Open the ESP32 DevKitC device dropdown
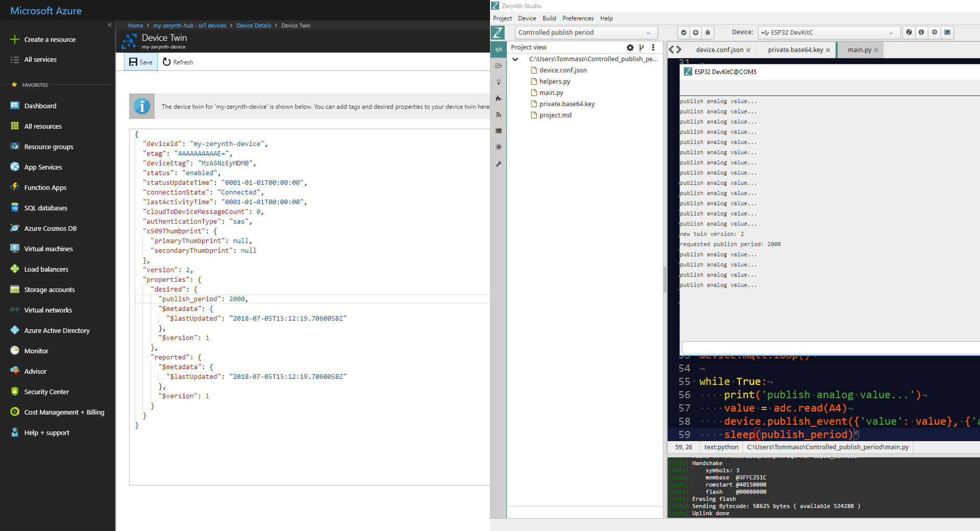This screenshot has width=980, height=531. coord(828,33)
